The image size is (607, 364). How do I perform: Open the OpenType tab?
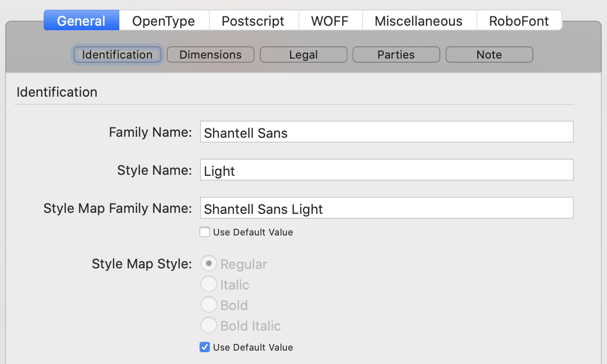pos(164,21)
